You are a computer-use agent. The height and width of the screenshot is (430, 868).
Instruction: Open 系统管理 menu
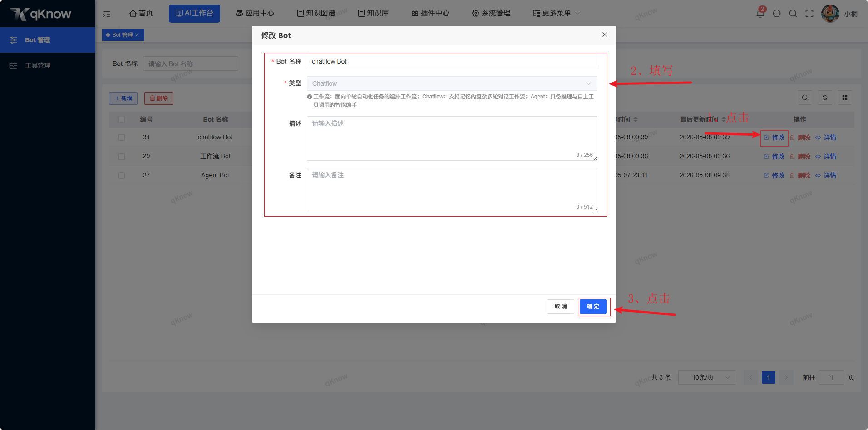point(491,13)
